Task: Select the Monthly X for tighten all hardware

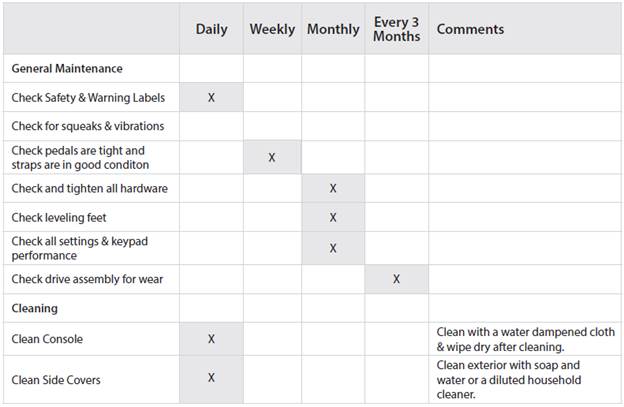Action: (333, 188)
